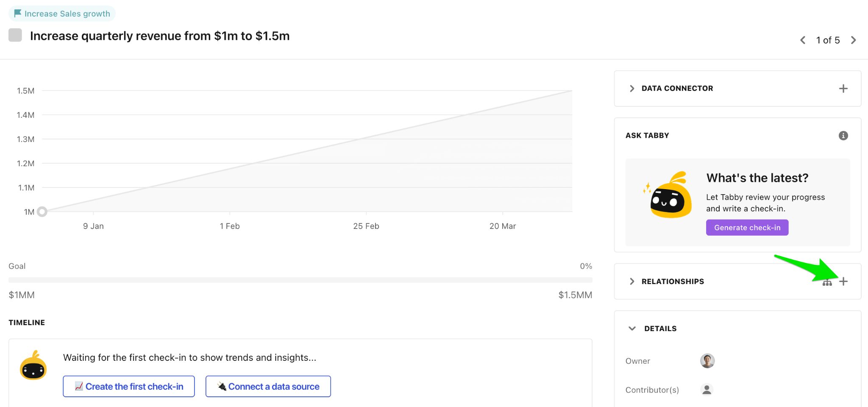Click the Contributor(s) person icon
This screenshot has height=407, width=868.
pyautogui.click(x=707, y=390)
